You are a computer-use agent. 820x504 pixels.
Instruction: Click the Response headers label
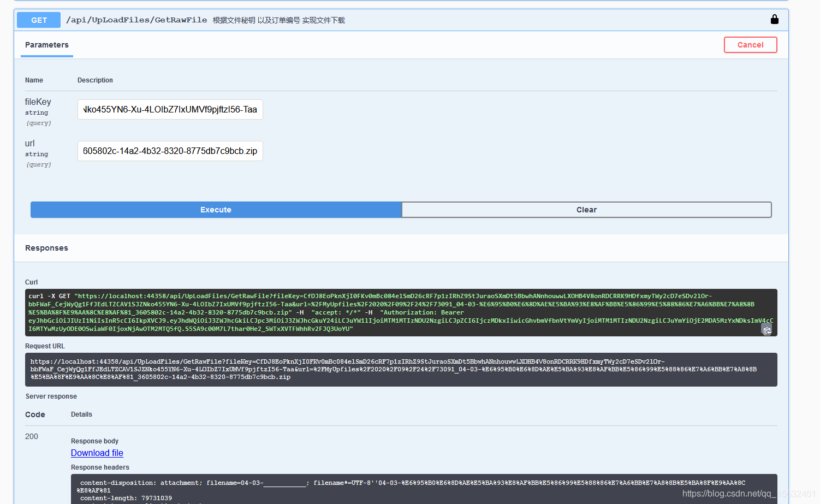click(100, 467)
